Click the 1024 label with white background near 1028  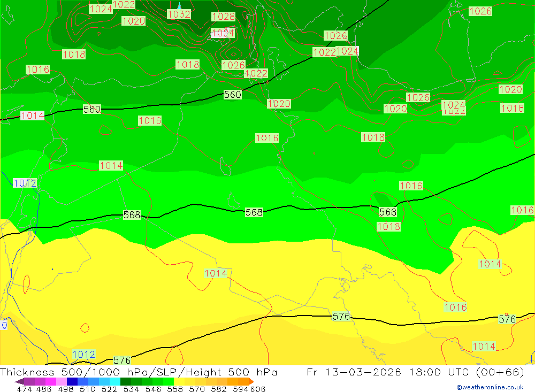[223, 33]
